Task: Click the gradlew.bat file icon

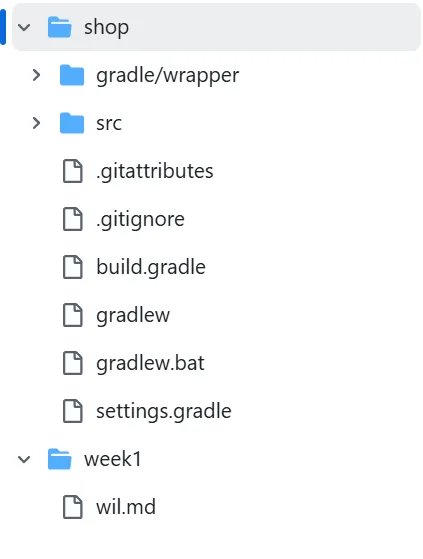Action: 73,363
